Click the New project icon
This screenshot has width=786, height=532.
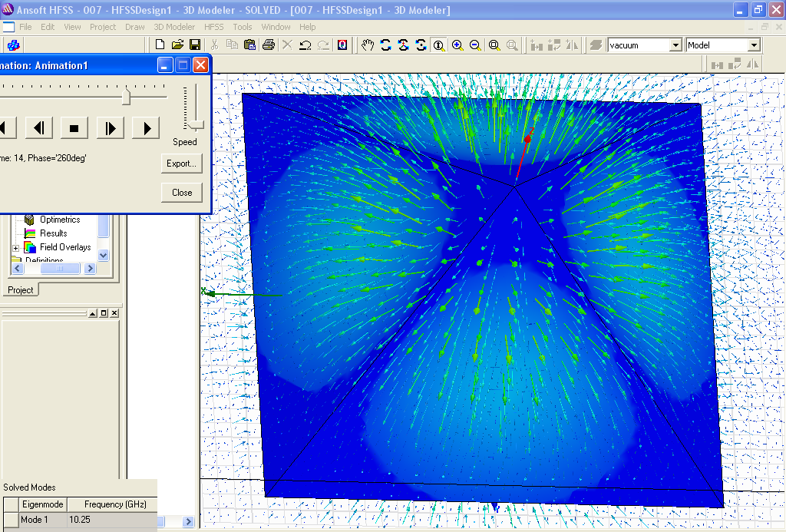coord(160,45)
